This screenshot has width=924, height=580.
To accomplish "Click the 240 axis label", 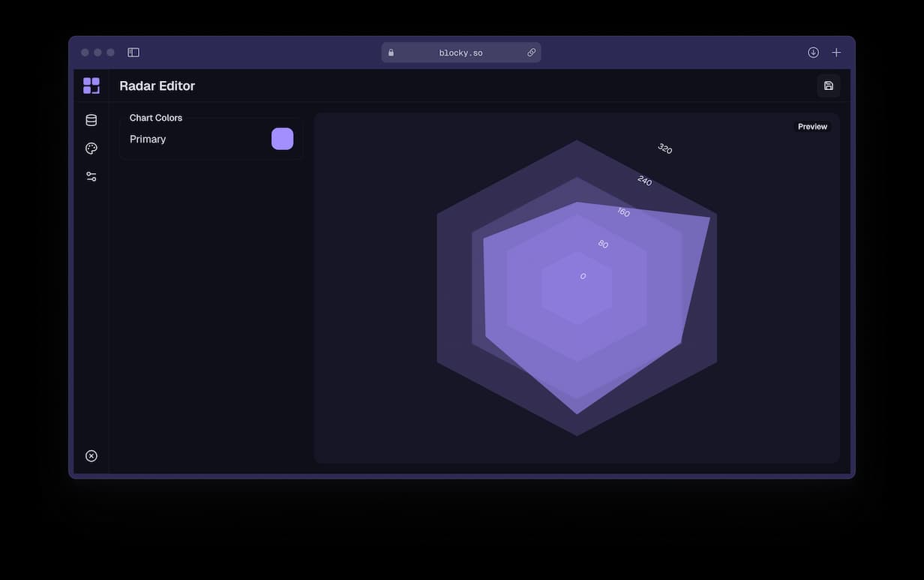I will coord(644,180).
